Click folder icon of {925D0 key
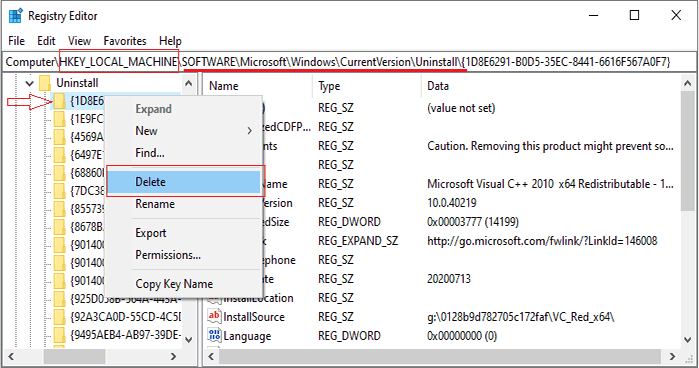699x368 pixels. tap(59, 298)
